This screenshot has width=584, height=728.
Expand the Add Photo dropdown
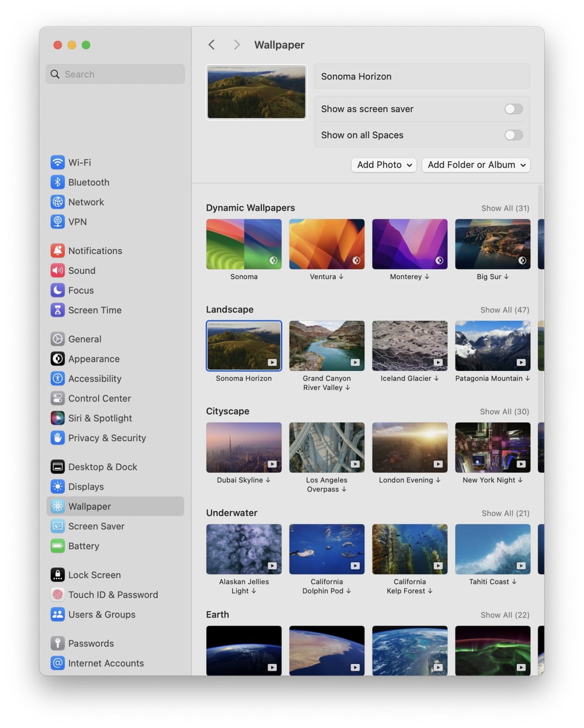point(384,165)
